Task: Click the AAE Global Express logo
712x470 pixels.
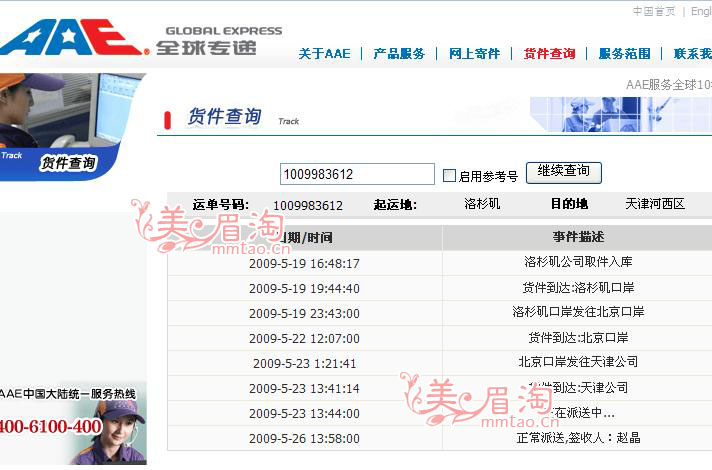Action: (141, 39)
